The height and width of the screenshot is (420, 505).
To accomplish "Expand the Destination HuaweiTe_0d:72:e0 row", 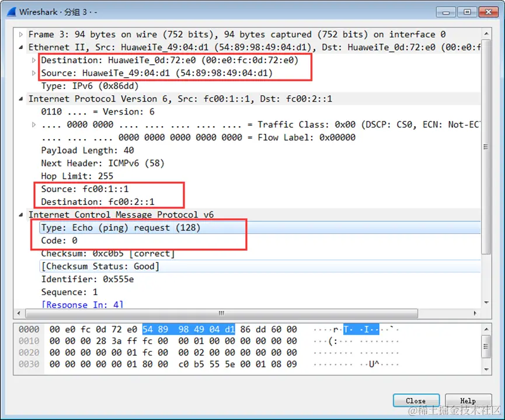I will [34, 60].
